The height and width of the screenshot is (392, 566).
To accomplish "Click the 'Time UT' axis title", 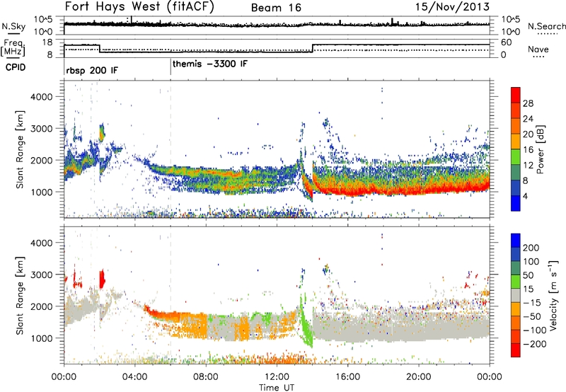I will [x=277, y=387].
